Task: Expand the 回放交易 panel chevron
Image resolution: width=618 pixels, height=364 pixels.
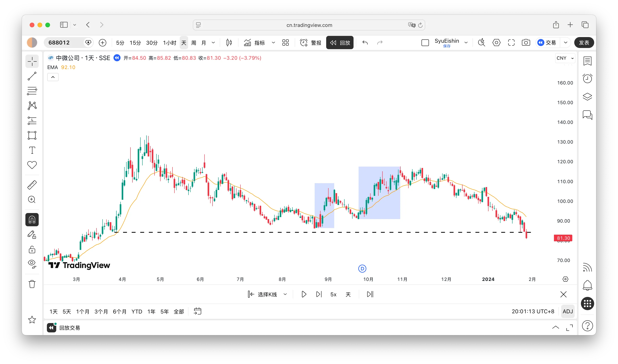Action: [x=556, y=328]
